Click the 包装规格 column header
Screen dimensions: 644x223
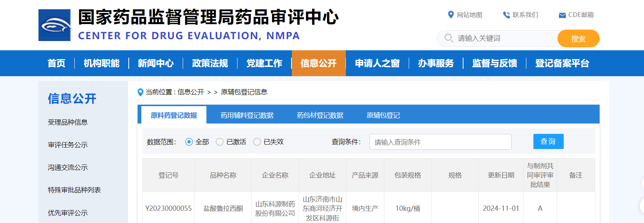click(408, 175)
